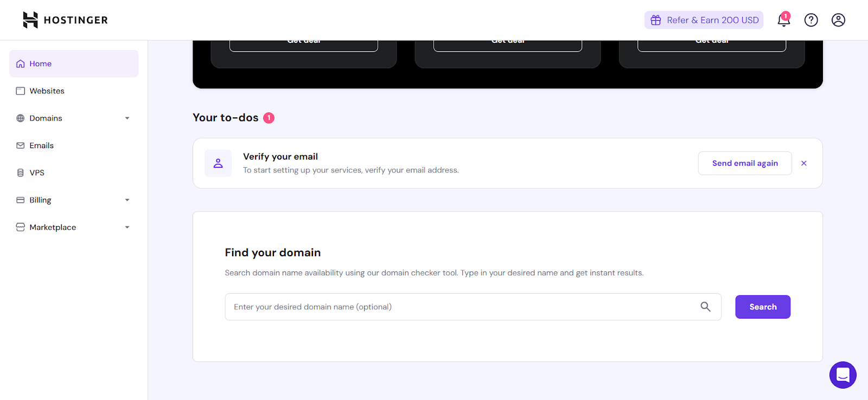Click the magnifier icon in domain field
Screen dimensions: 868x400
(x=705, y=307)
